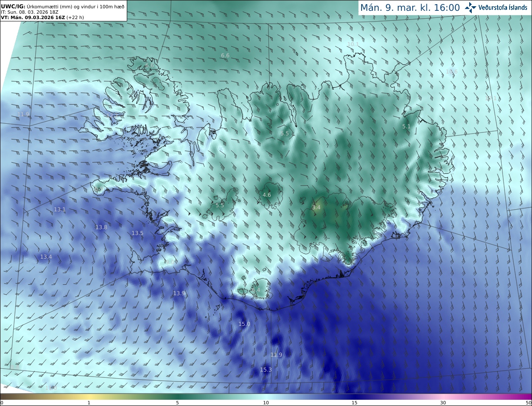The width and height of the screenshot is (532, 406).
Task: Click the 11.9 label directly above 15.3
Action: 276,355
